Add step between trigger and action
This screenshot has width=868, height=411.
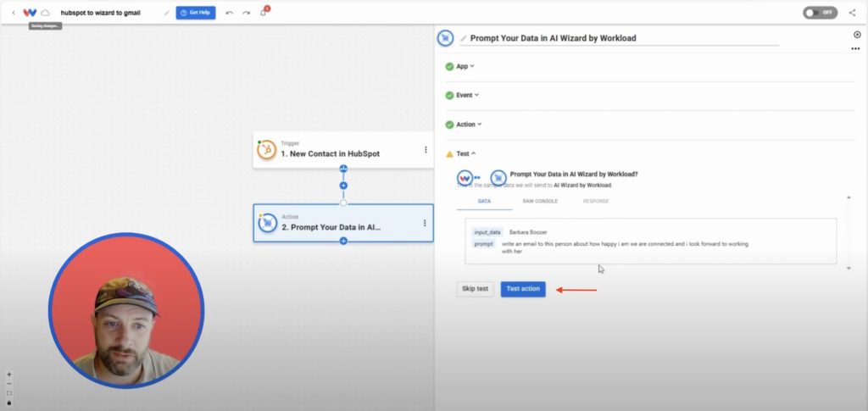pos(343,186)
